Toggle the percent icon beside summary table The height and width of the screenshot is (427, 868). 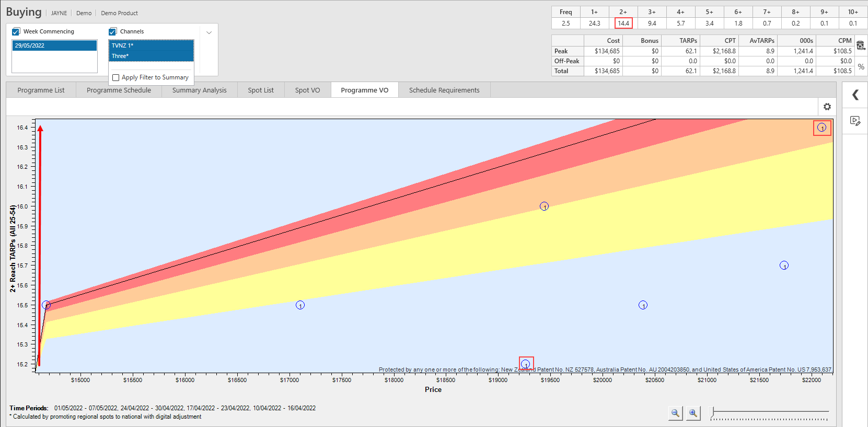tap(861, 67)
